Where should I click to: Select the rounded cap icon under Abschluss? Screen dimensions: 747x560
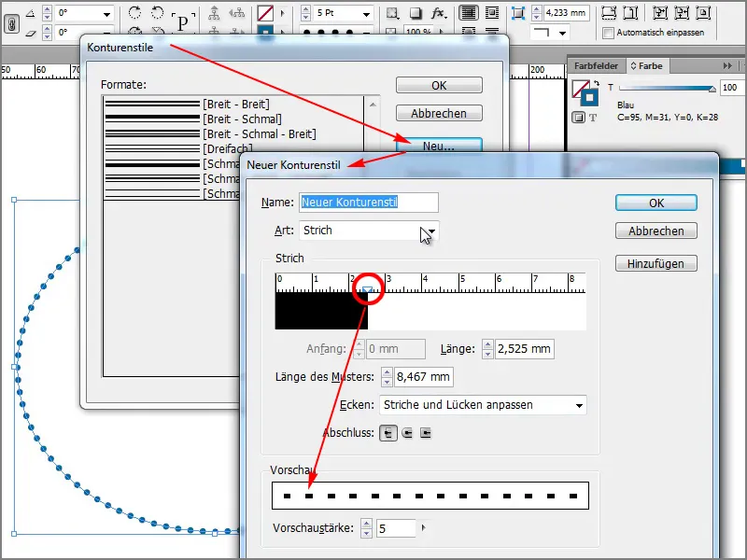pos(406,432)
